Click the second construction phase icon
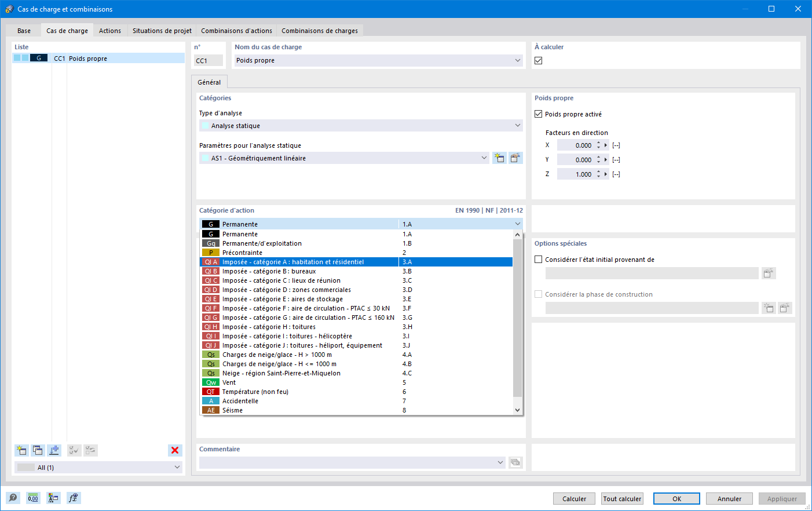The height and width of the screenshot is (511, 812). (785, 308)
